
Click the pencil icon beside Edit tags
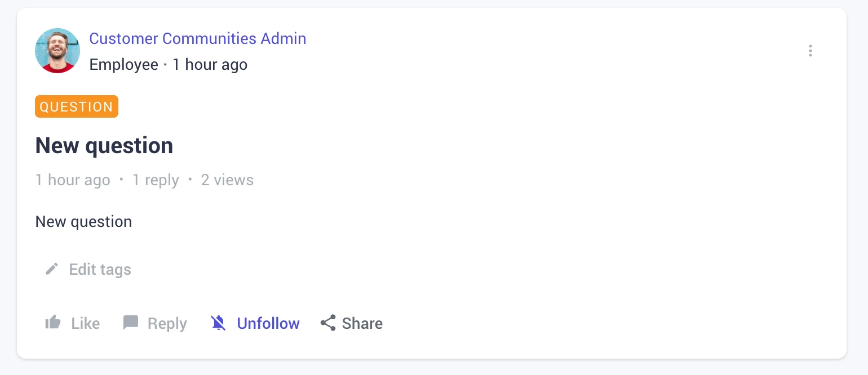point(52,269)
